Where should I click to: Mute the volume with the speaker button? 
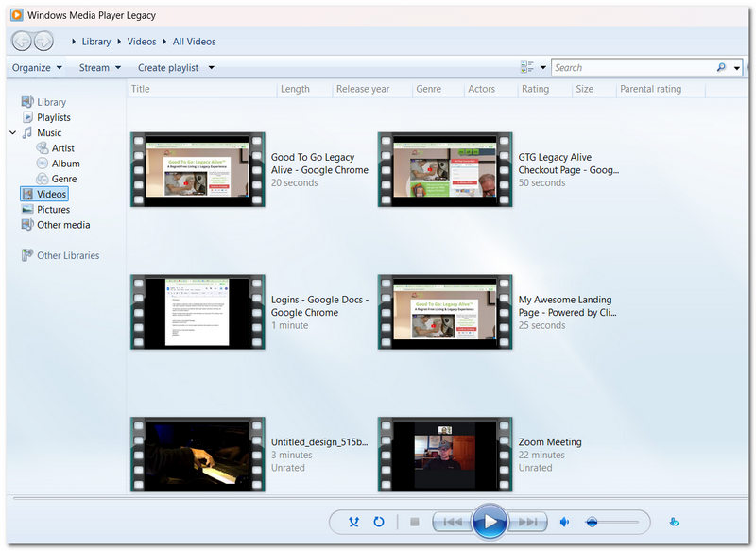click(564, 522)
